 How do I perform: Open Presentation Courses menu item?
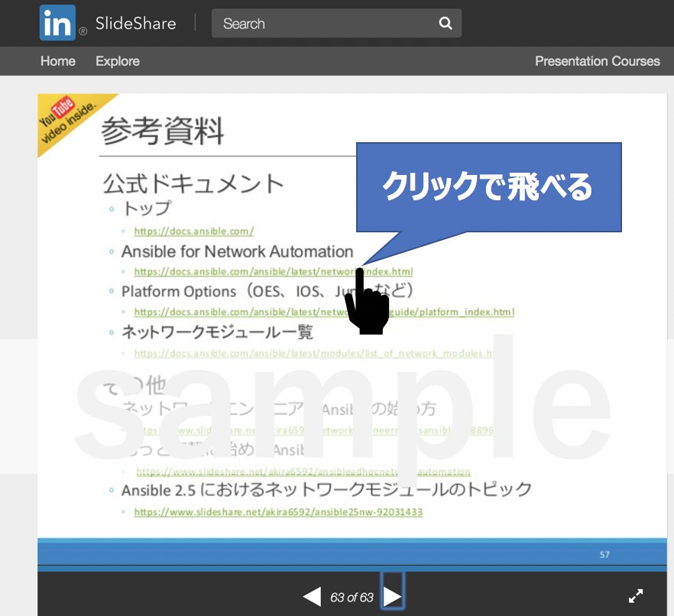point(597,61)
